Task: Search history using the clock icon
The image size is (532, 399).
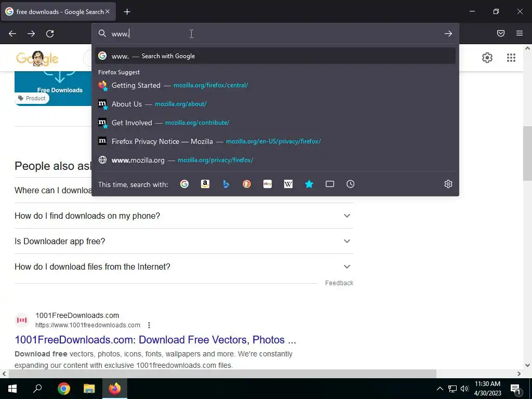Action: (x=351, y=184)
